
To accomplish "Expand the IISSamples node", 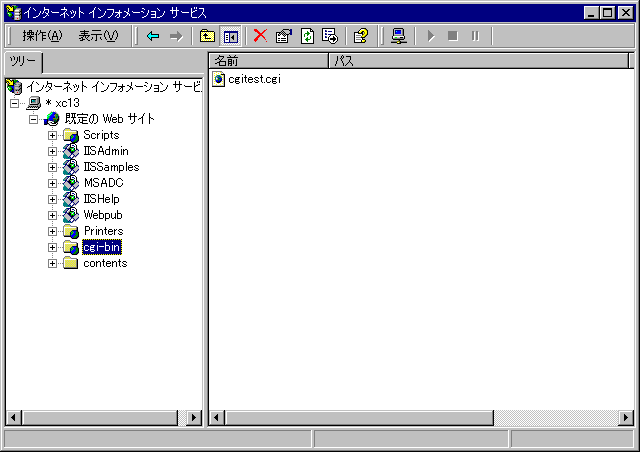I will (52, 167).
